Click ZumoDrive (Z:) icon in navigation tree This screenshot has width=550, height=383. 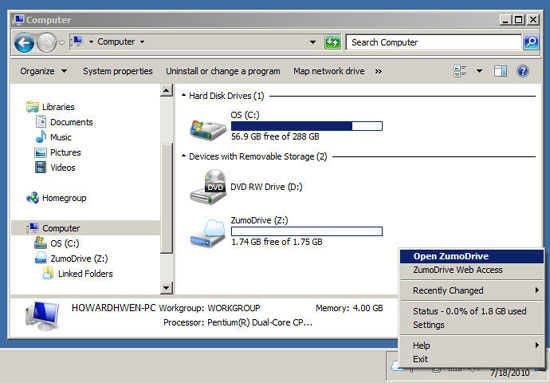(41, 258)
